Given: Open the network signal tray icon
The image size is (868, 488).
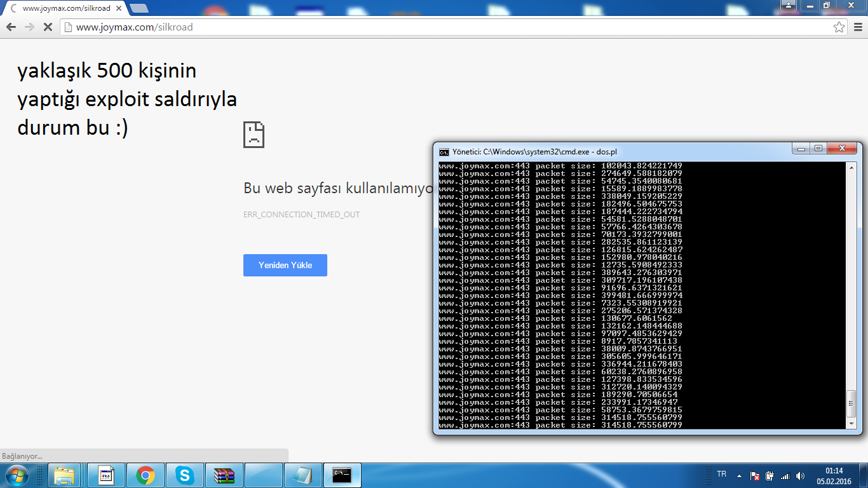Looking at the screenshot, I should 785,475.
